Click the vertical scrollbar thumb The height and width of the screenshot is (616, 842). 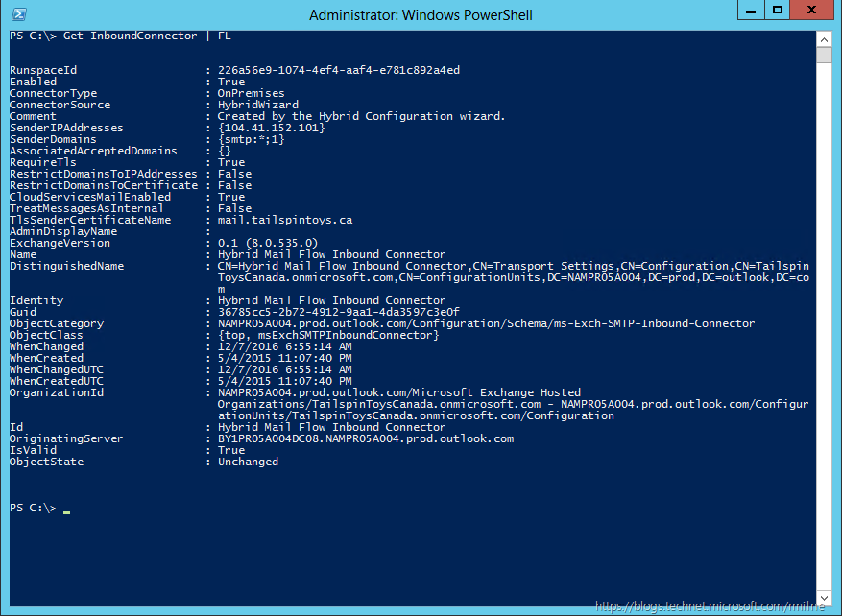click(x=824, y=55)
